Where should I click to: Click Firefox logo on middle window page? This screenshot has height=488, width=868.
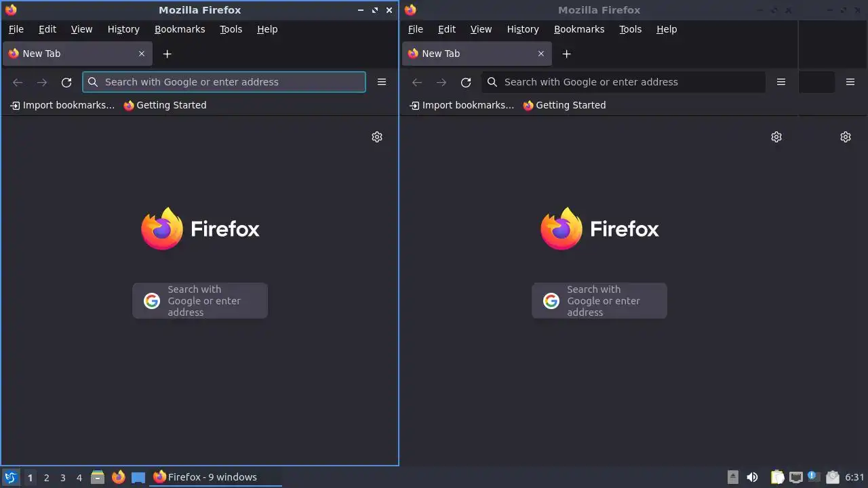point(599,229)
